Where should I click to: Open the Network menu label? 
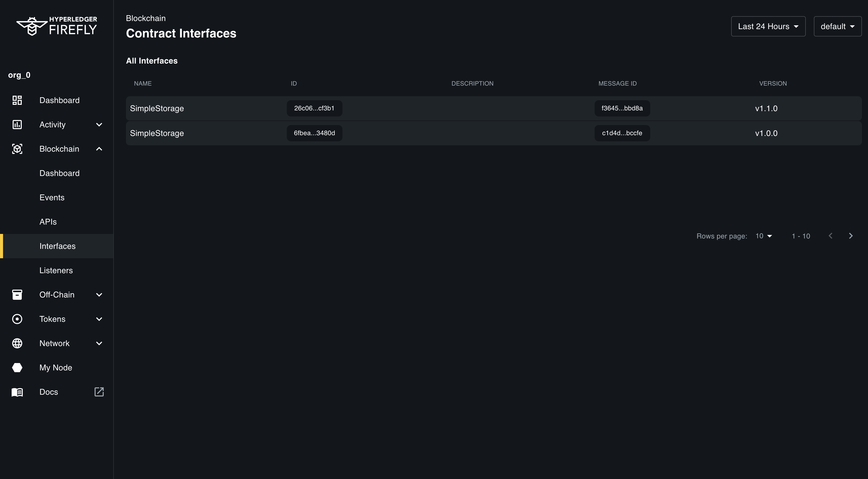pyautogui.click(x=54, y=343)
